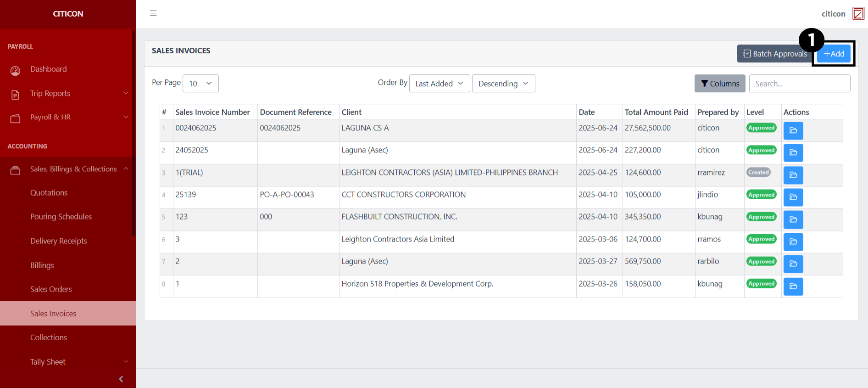Toggle the hamburger sidebar menu icon

[153, 13]
